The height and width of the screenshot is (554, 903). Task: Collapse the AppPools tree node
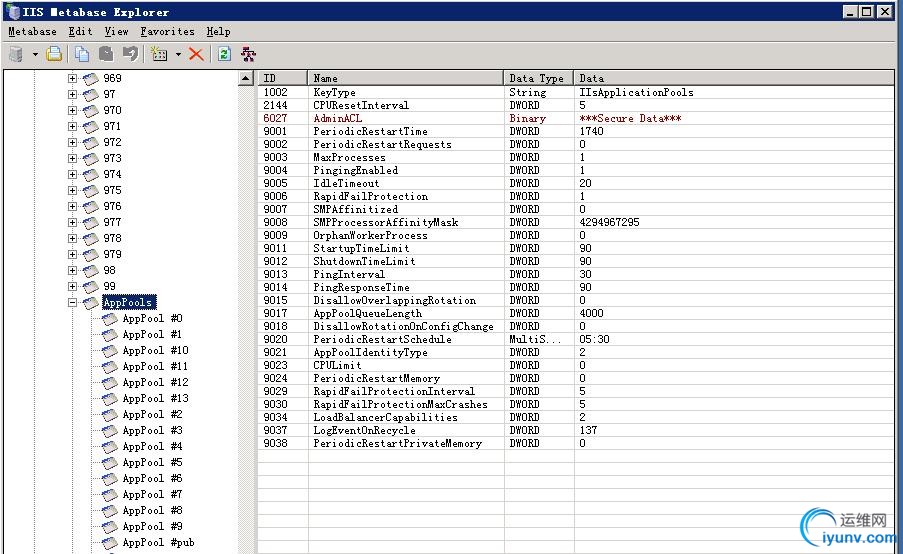(72, 302)
